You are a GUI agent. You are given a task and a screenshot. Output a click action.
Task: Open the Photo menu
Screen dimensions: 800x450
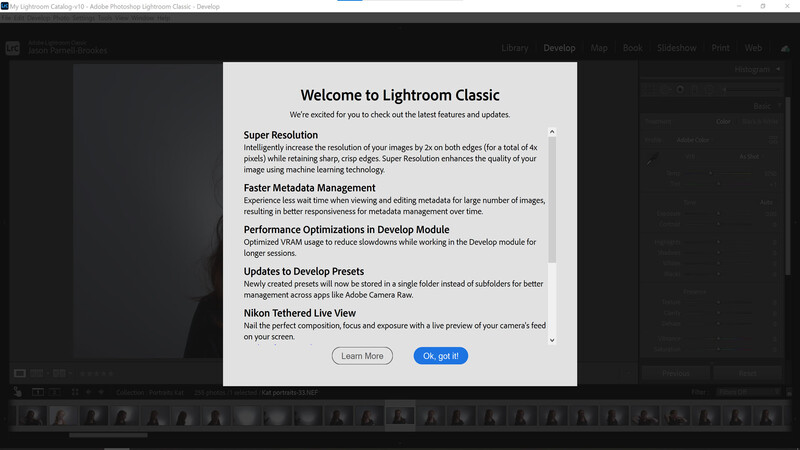click(61, 18)
